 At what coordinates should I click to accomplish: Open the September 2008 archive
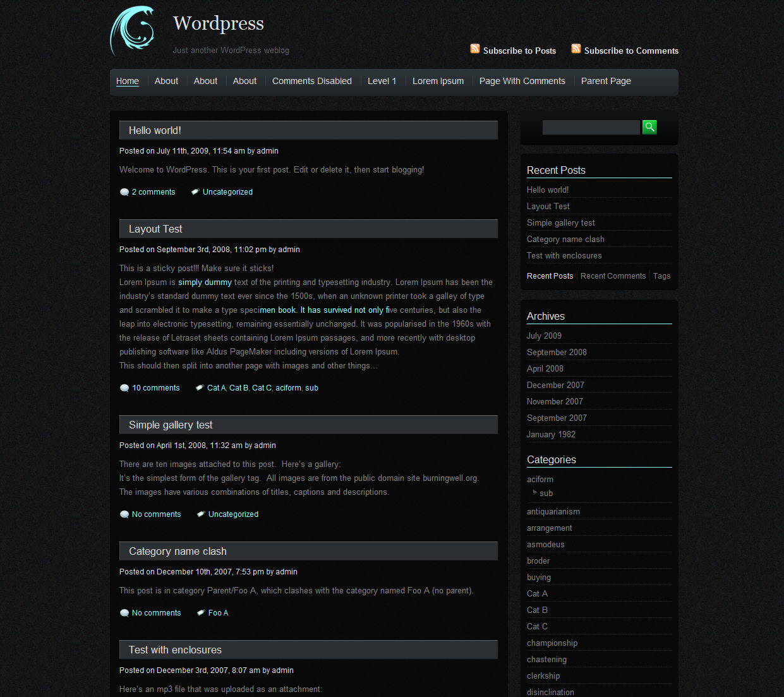[557, 352]
